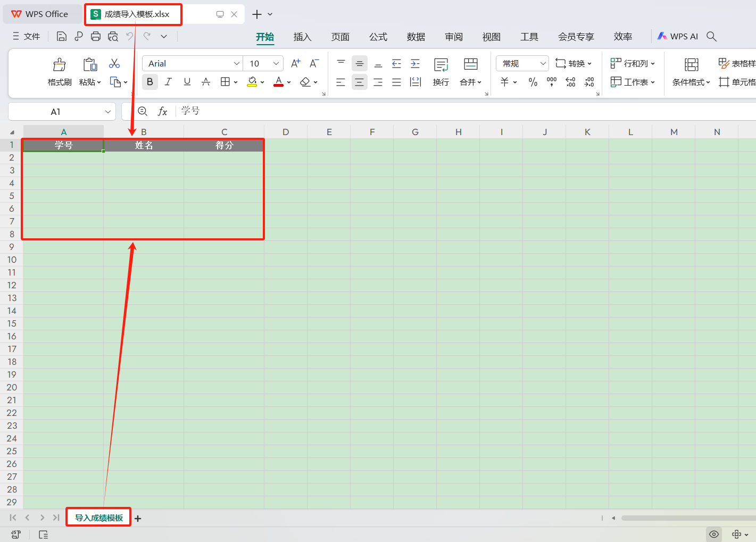
Task: Toggle Bold formatting
Action: click(149, 82)
